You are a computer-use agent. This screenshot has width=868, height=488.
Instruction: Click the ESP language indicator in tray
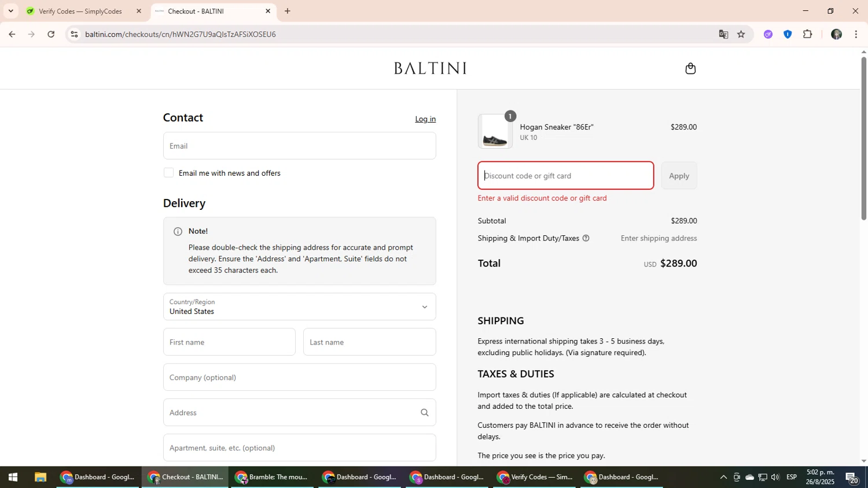792,477
